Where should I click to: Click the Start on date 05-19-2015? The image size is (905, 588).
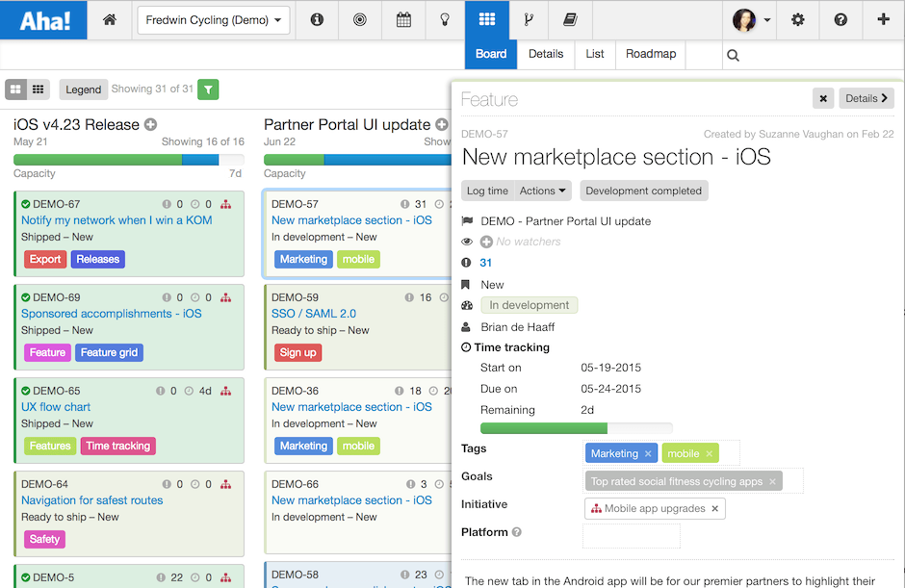pos(610,369)
